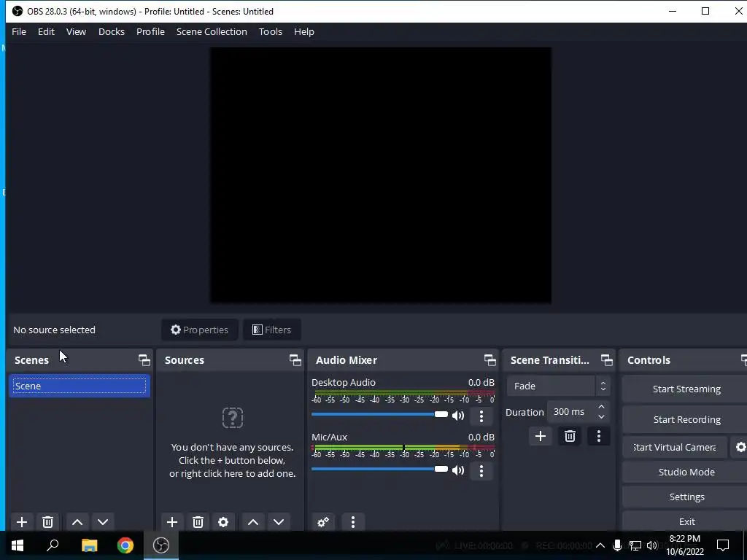Open the File menu
747x560 pixels.
tap(19, 32)
